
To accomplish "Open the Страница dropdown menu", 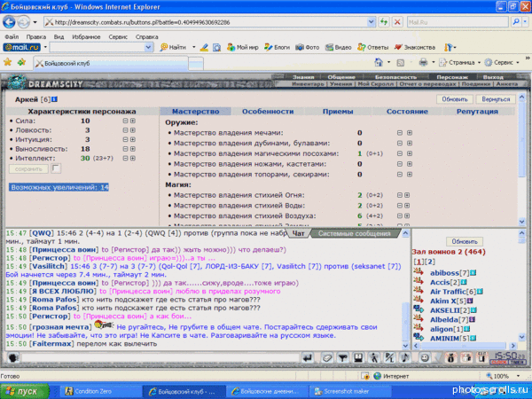I will coord(460,62).
